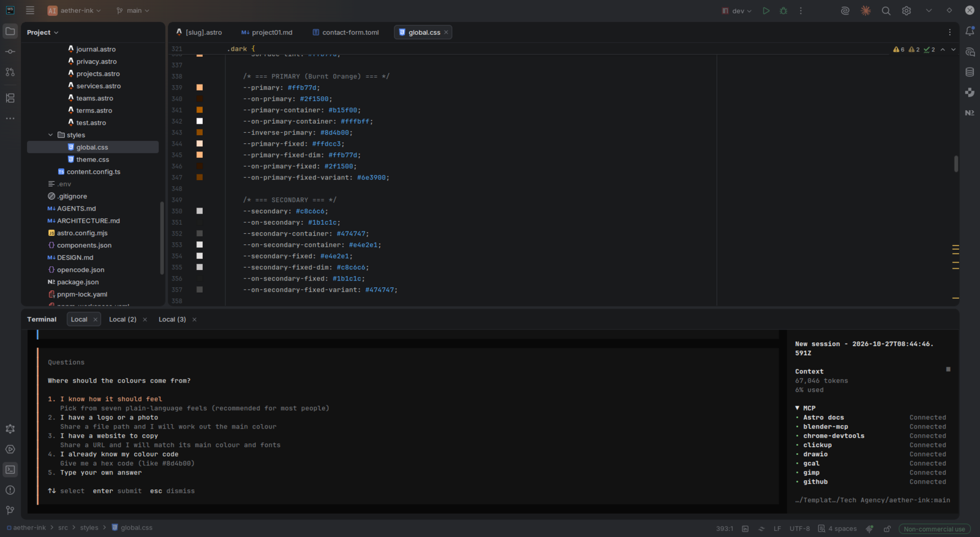The width and height of the screenshot is (980, 537).
Task: Click the Non-commercial use badge
Action: click(x=935, y=529)
